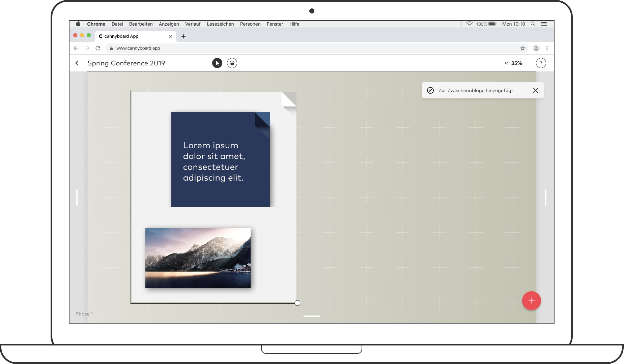
Task: Select the blue Lorem ipsum note
Action: tap(221, 159)
